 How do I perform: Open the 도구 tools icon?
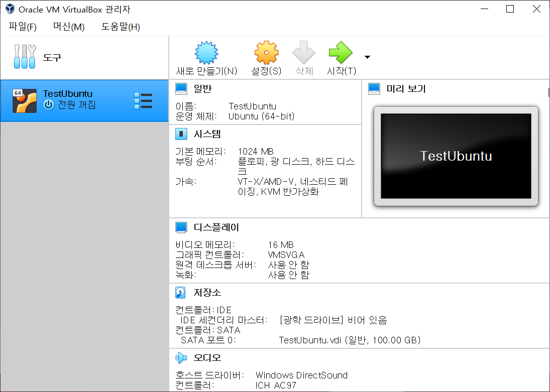point(25,56)
